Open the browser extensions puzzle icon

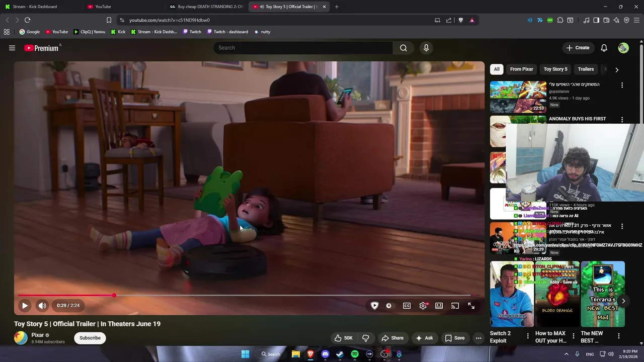coord(560,20)
